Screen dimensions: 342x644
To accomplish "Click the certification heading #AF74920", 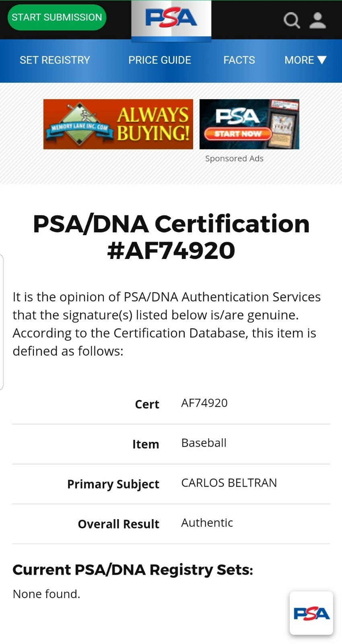I will point(171,250).
